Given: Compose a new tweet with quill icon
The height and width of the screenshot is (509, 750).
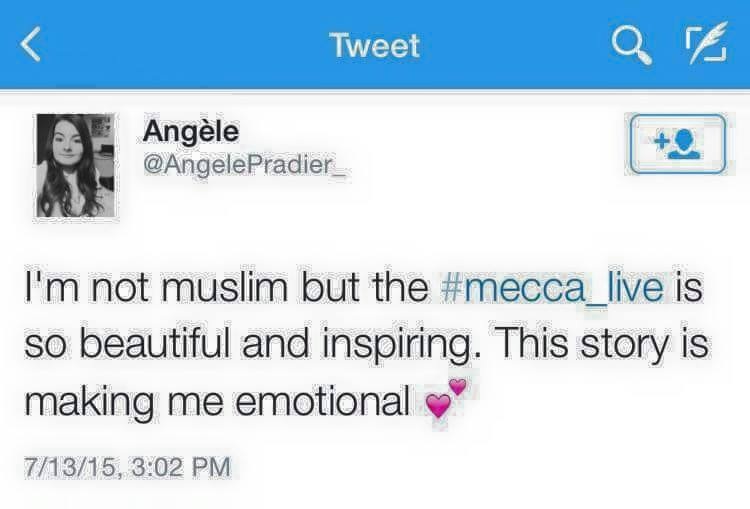Looking at the screenshot, I should click(x=706, y=43).
